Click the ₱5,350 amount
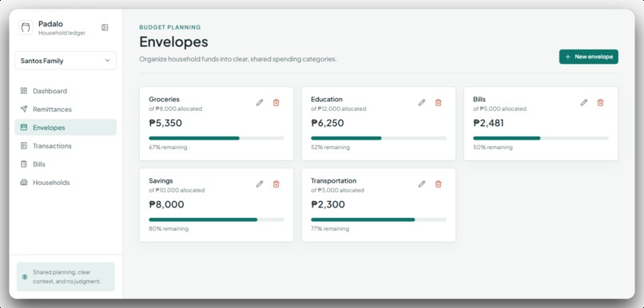The height and width of the screenshot is (308, 644). click(165, 123)
